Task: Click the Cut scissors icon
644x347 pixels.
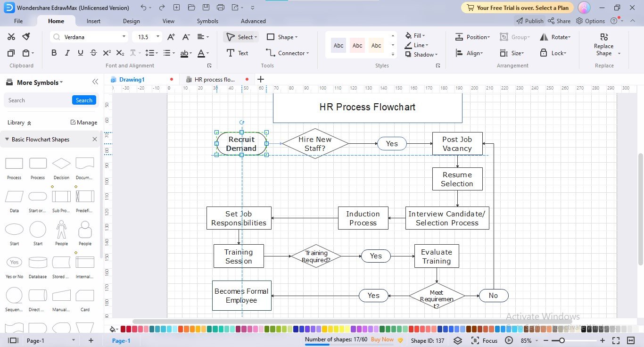Action: pos(11,37)
